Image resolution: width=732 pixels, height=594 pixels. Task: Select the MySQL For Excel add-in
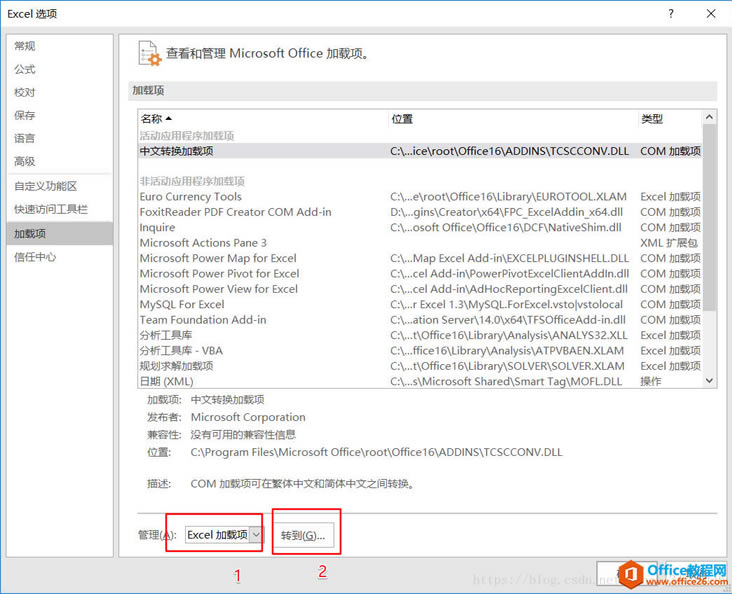(420, 304)
